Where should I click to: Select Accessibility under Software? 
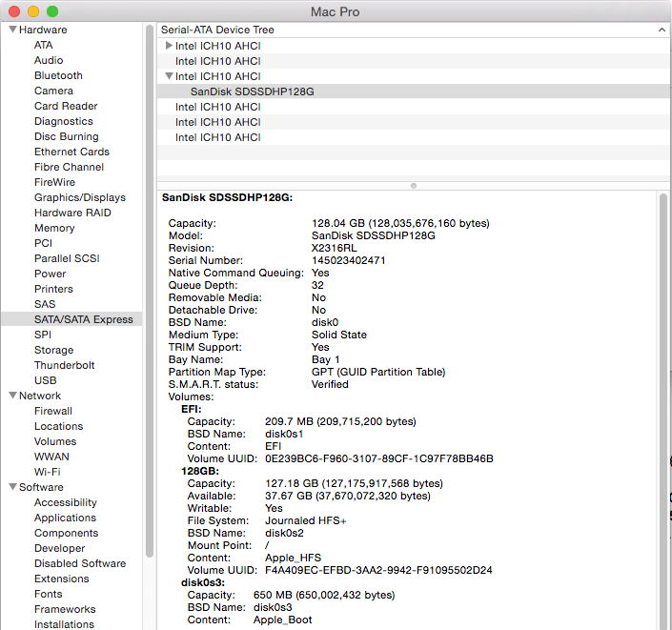[65, 502]
